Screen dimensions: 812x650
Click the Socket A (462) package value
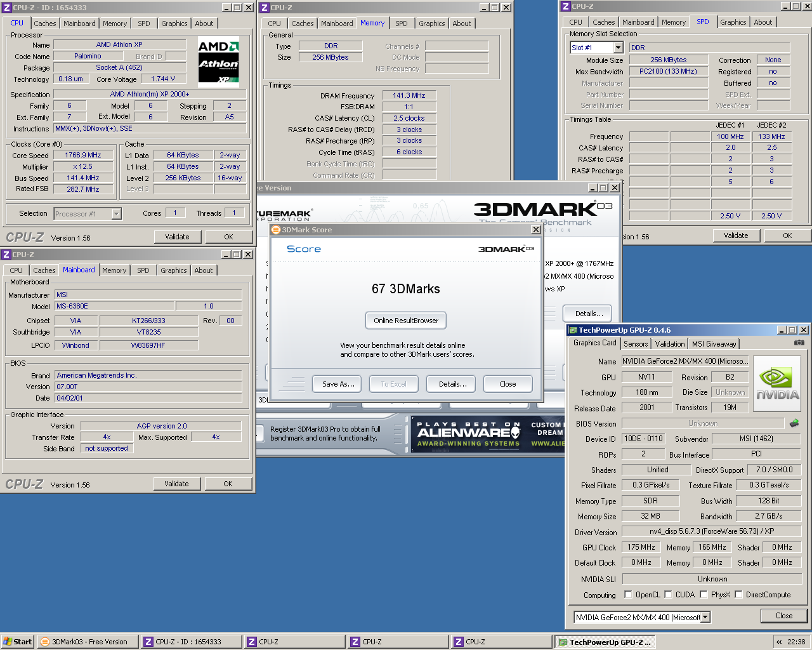119,67
